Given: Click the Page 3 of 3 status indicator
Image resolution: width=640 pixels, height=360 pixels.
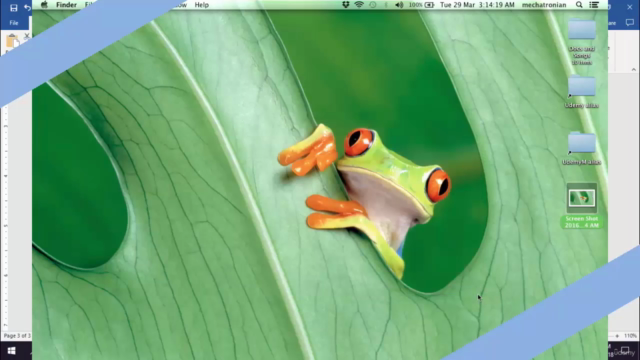Looking at the screenshot, I should tap(17, 336).
